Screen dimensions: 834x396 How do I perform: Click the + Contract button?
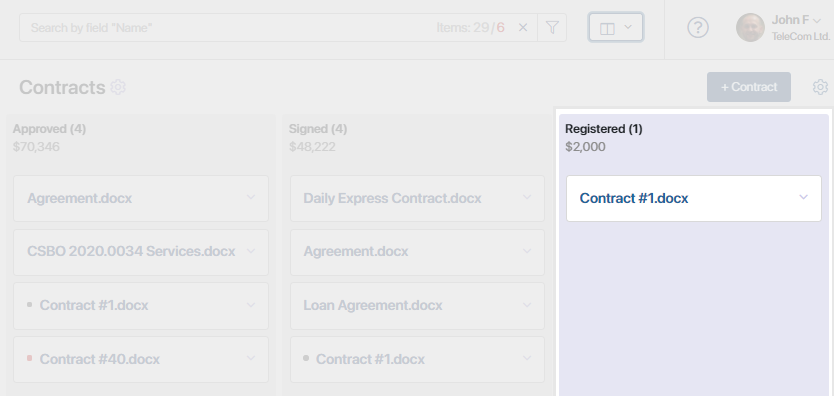tap(748, 87)
